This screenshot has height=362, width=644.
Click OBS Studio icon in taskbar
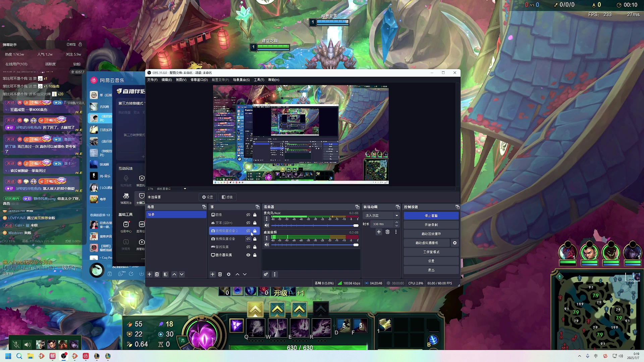coord(64,356)
